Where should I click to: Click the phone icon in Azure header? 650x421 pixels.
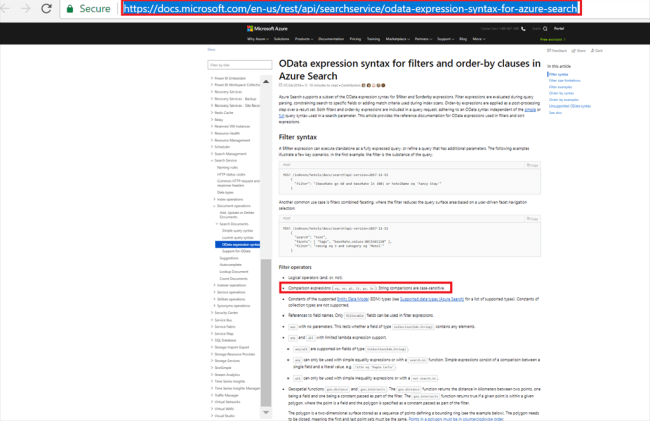(523, 29)
